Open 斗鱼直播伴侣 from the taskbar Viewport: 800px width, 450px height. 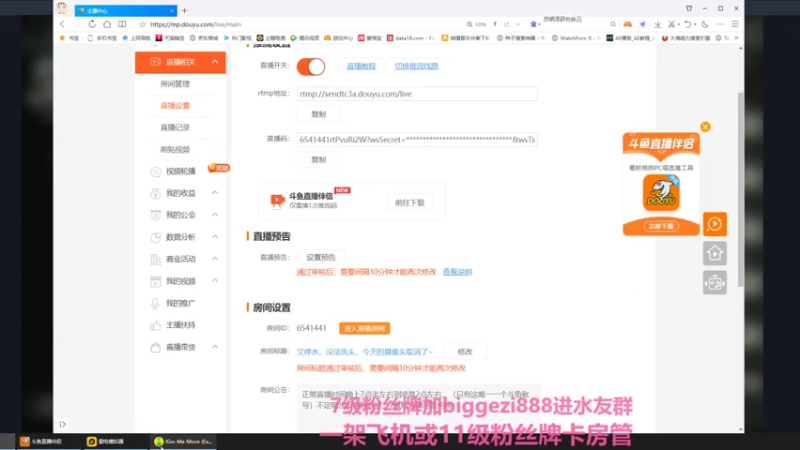click(41, 441)
